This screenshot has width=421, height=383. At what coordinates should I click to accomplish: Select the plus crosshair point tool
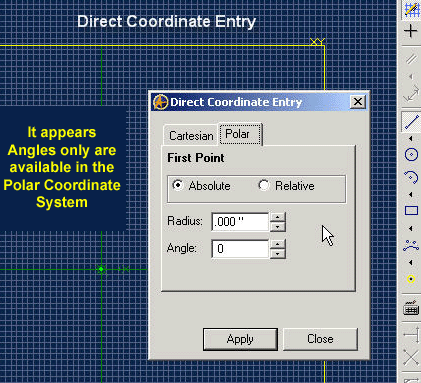point(411,31)
